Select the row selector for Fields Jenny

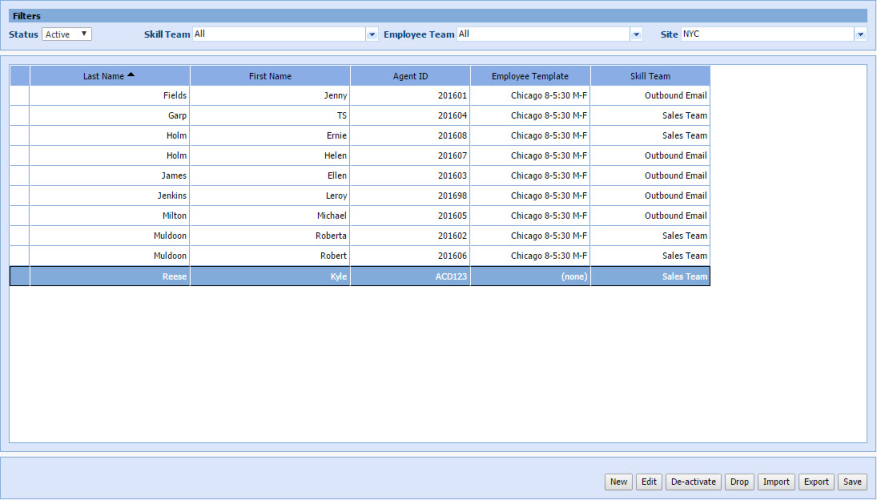tap(20, 96)
